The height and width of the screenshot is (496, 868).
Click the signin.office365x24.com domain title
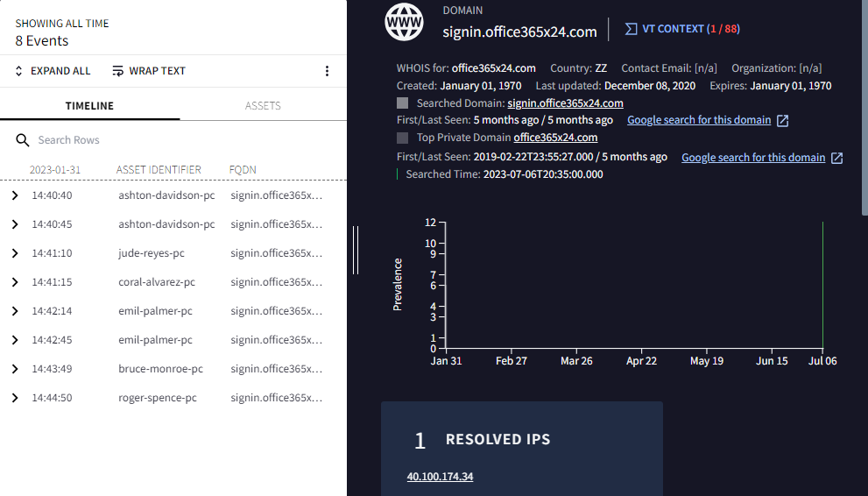(x=519, y=32)
